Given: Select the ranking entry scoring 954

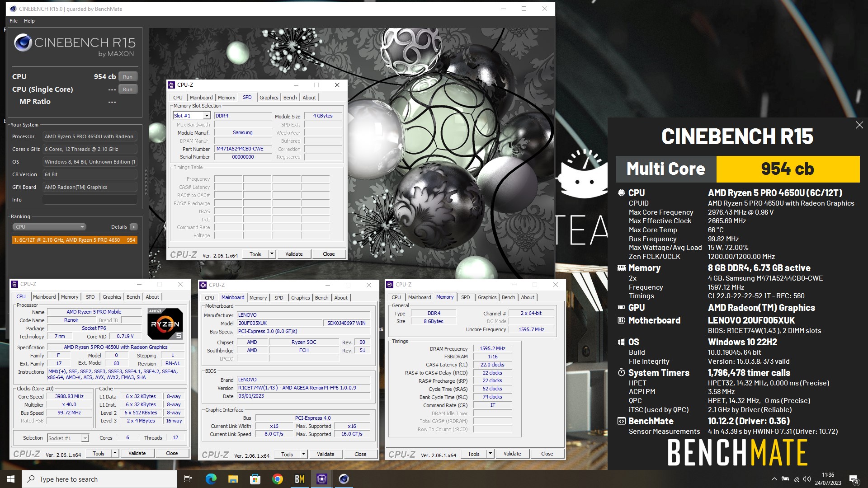Looking at the screenshot, I should (x=75, y=240).
